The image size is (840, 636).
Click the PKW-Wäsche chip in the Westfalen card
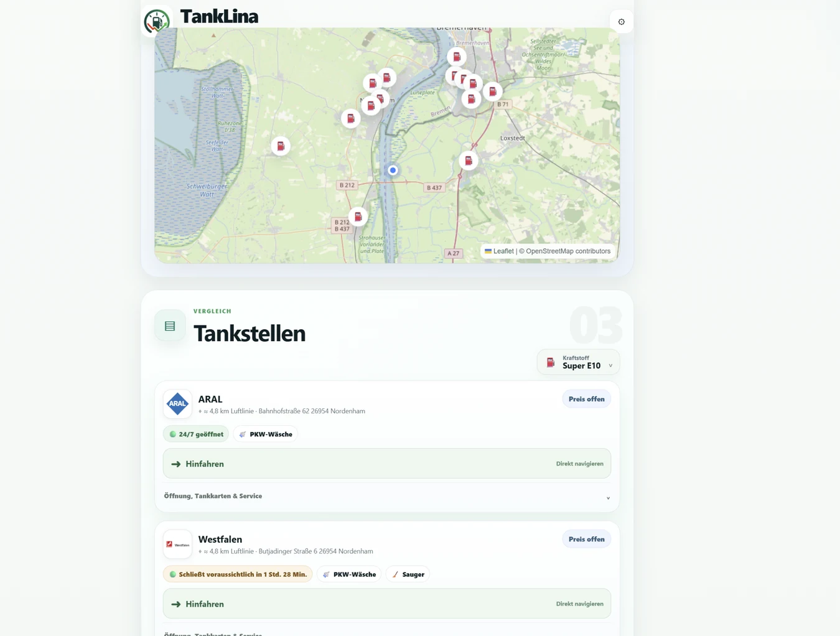click(x=349, y=574)
